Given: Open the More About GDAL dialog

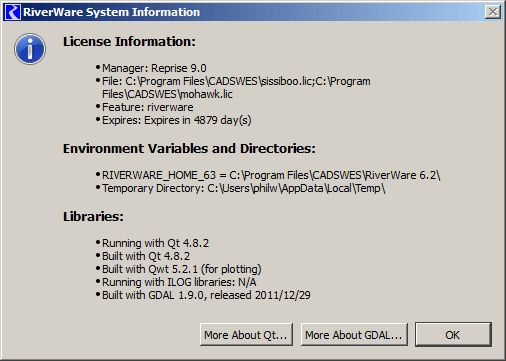Looking at the screenshot, I should [x=354, y=334].
